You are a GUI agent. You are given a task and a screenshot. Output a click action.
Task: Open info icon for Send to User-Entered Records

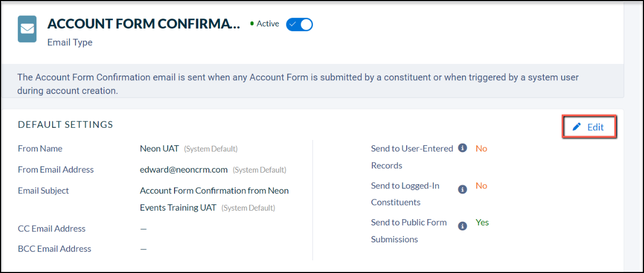(x=463, y=148)
